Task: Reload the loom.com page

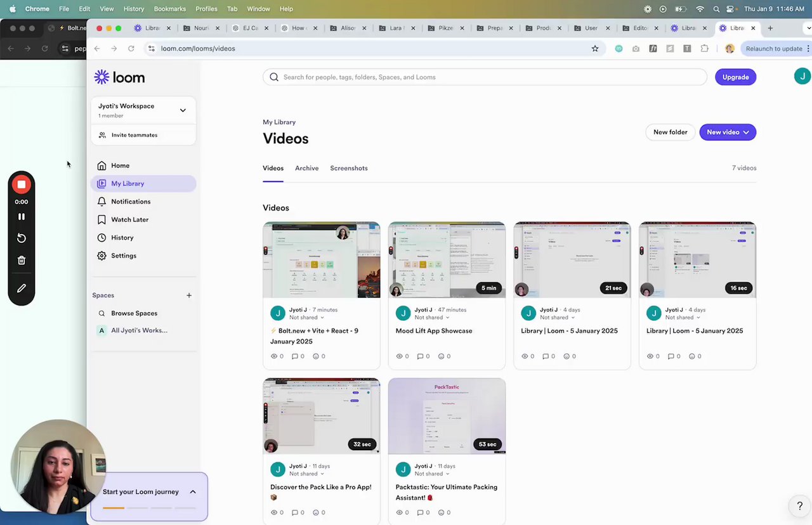Action: pyautogui.click(x=131, y=49)
